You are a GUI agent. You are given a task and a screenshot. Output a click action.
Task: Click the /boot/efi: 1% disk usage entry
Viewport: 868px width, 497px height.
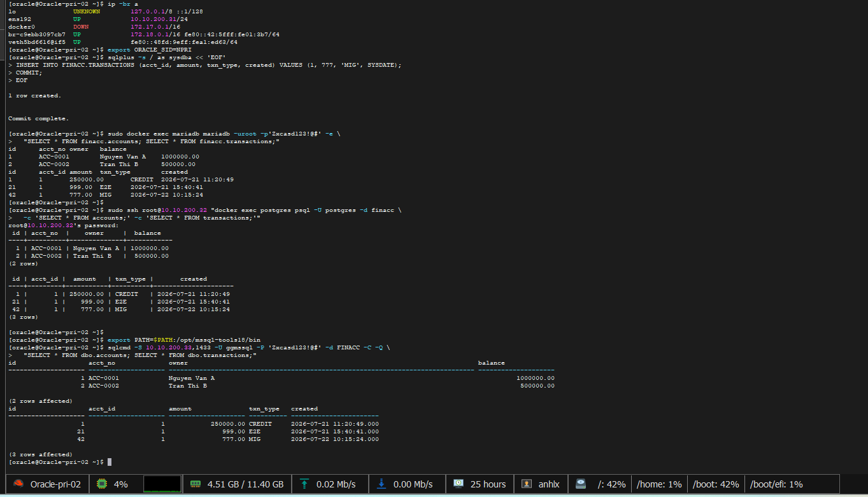[x=776, y=484]
